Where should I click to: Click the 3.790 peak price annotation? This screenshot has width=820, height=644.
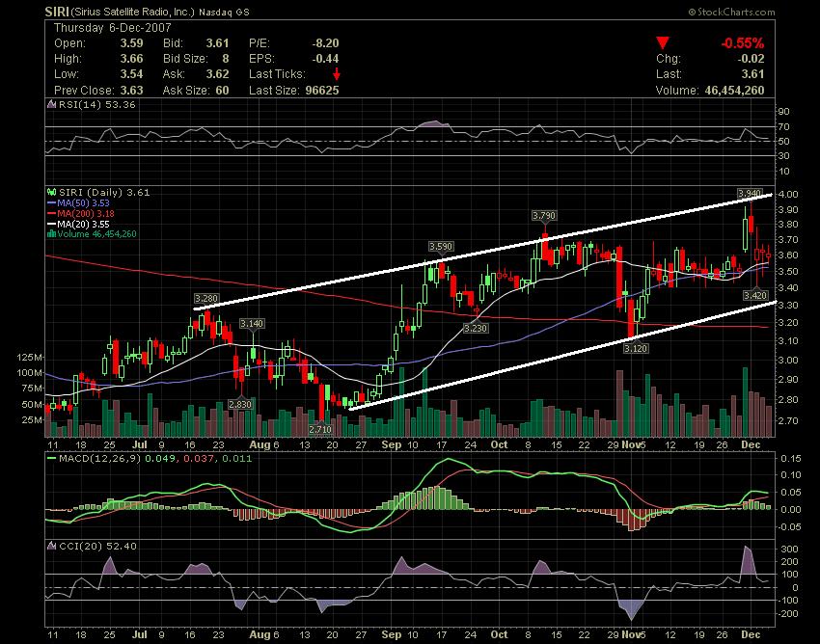(x=544, y=215)
